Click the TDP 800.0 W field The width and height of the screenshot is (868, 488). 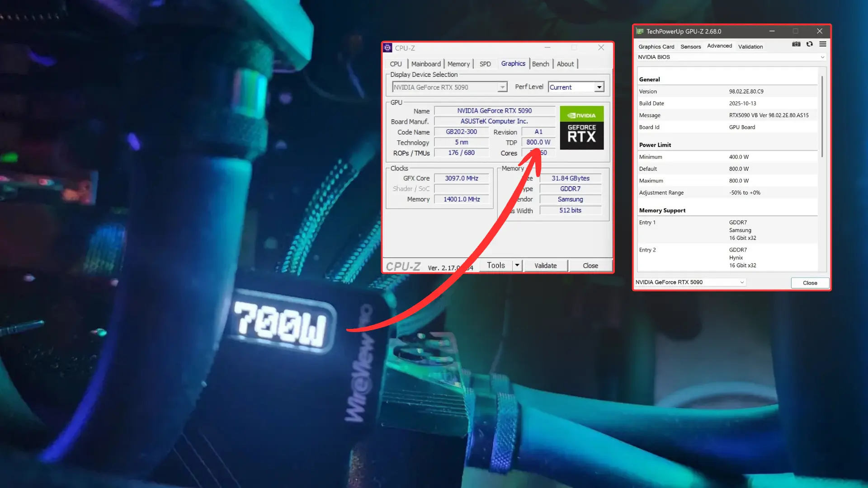pyautogui.click(x=538, y=142)
